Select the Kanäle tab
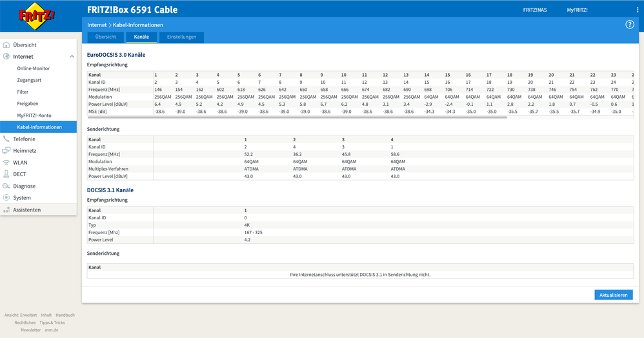 click(x=141, y=37)
